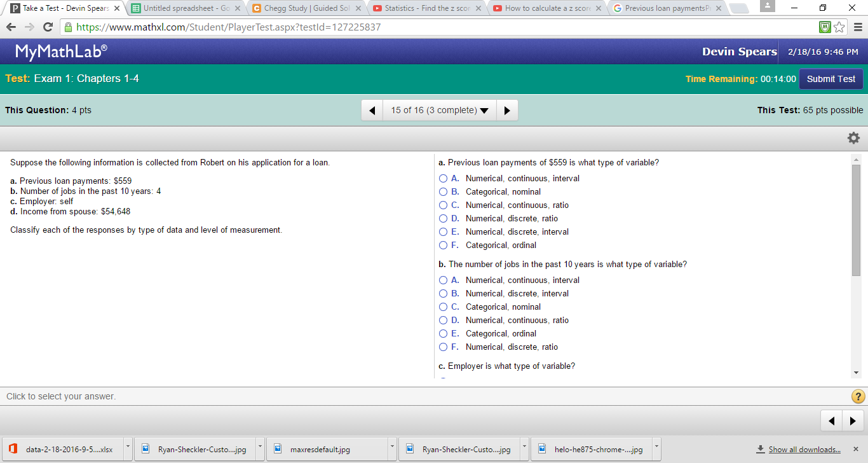
Task: Select option F Numerical, discrete, ratio for part b
Action: click(444, 347)
